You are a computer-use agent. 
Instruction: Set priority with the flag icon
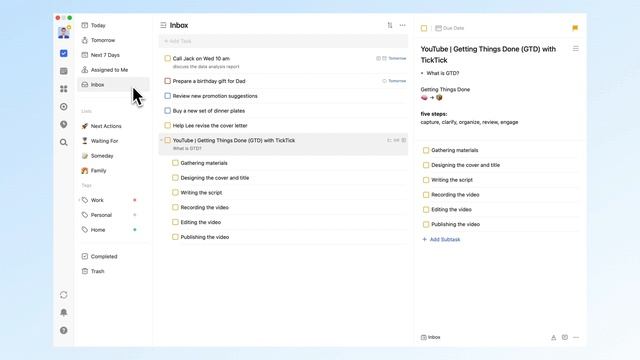point(575,28)
